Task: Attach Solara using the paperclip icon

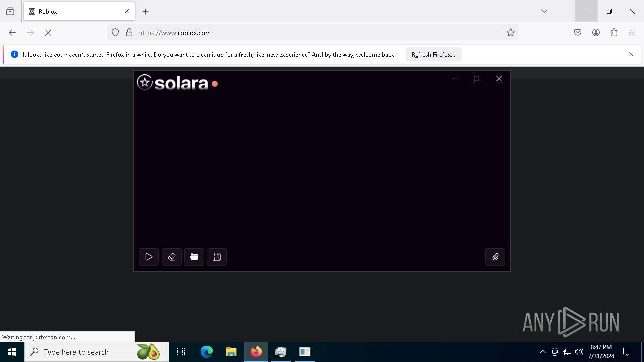Action: 495,257
